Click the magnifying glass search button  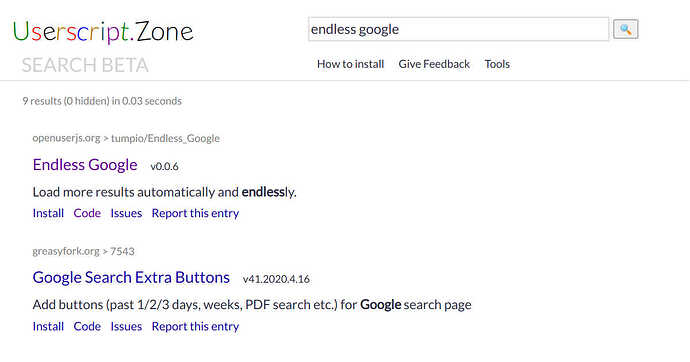pos(625,29)
